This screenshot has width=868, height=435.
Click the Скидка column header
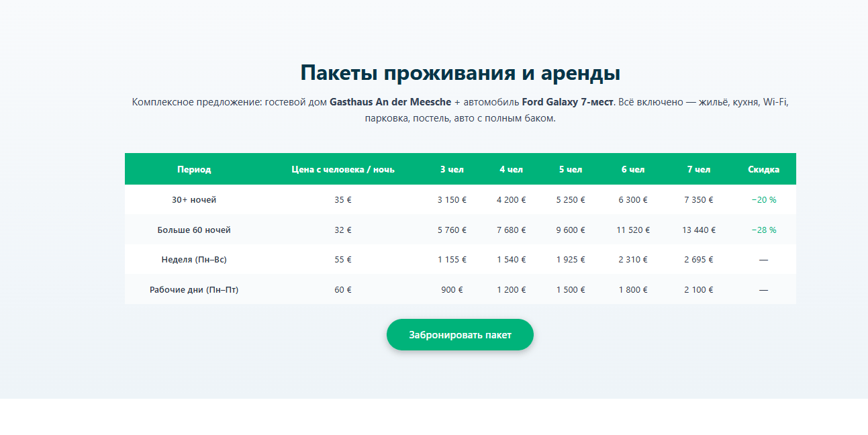763,169
